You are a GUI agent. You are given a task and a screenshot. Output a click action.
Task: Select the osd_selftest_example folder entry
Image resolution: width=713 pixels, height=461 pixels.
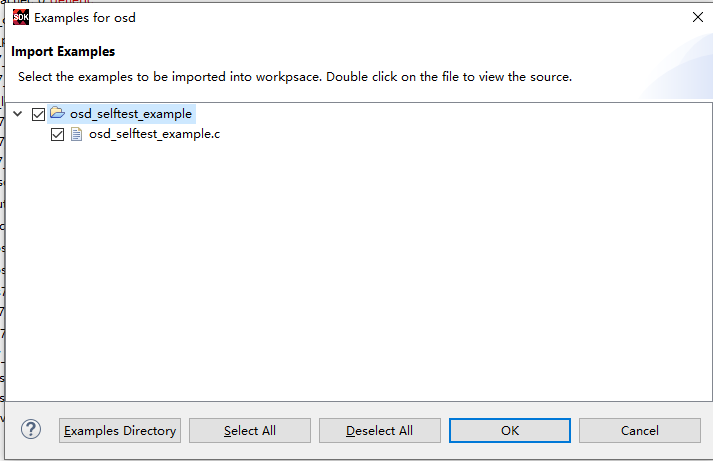(x=130, y=114)
